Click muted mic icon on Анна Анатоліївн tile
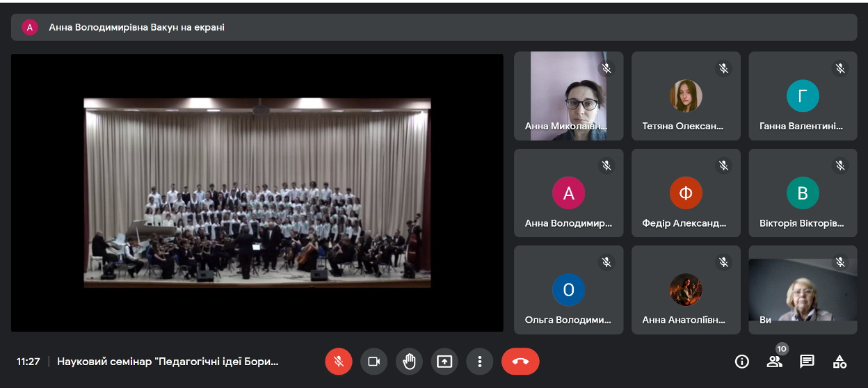 click(723, 262)
